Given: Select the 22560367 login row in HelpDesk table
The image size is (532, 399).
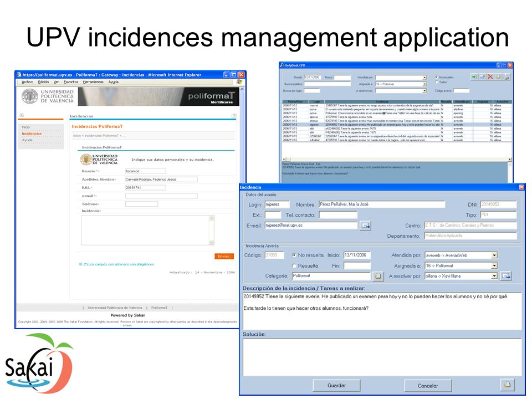Looking at the screenshot, I should [x=397, y=136].
